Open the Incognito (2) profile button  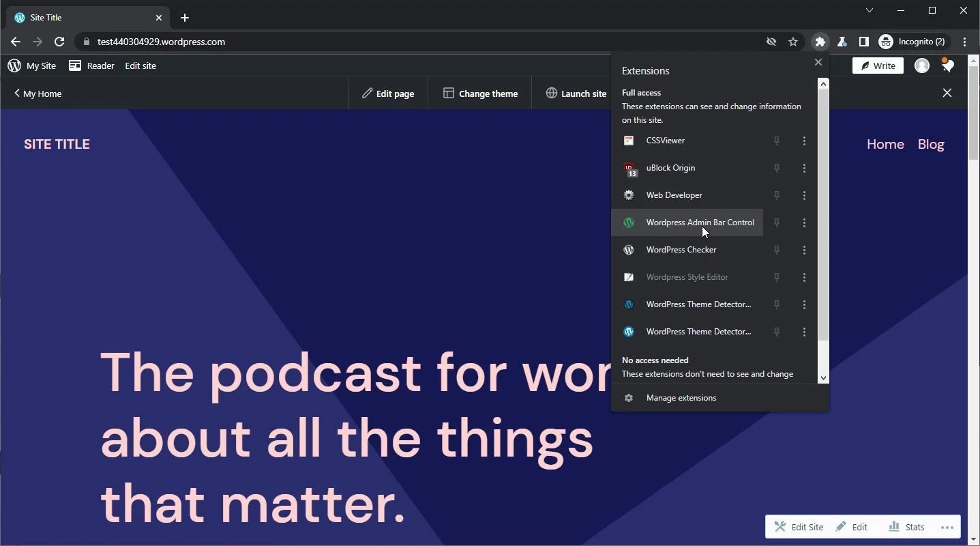pyautogui.click(x=913, y=42)
